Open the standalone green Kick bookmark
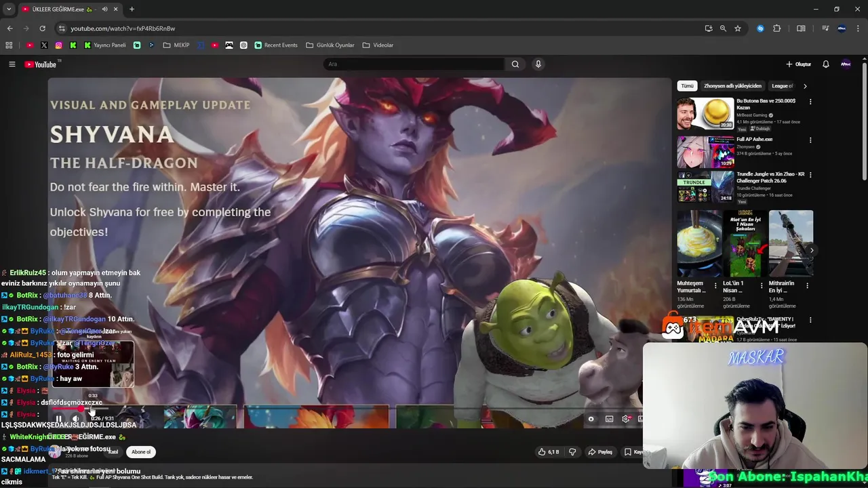The width and height of the screenshot is (868, 488). pos(73,45)
